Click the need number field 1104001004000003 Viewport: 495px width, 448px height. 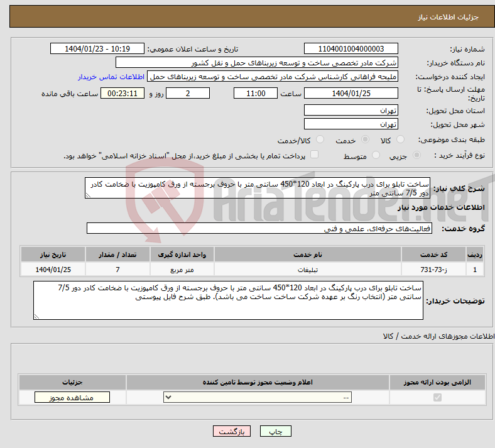click(x=351, y=48)
